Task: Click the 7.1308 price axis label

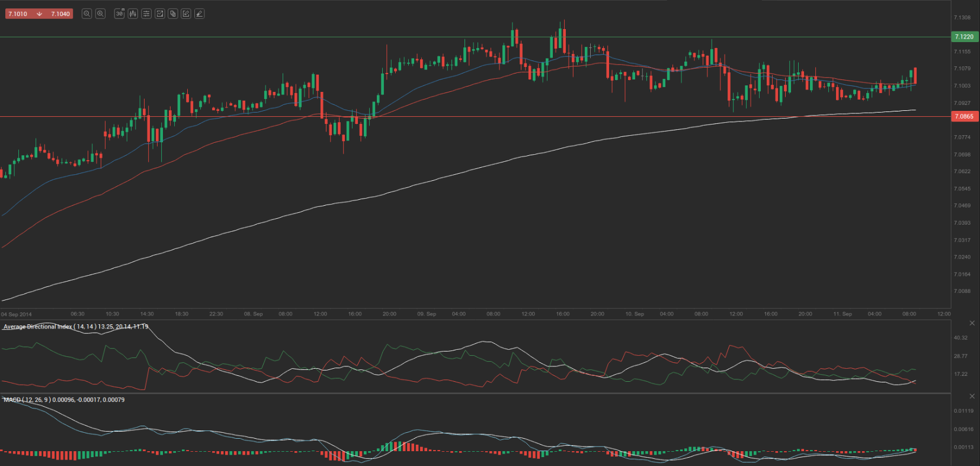Action: (962, 18)
